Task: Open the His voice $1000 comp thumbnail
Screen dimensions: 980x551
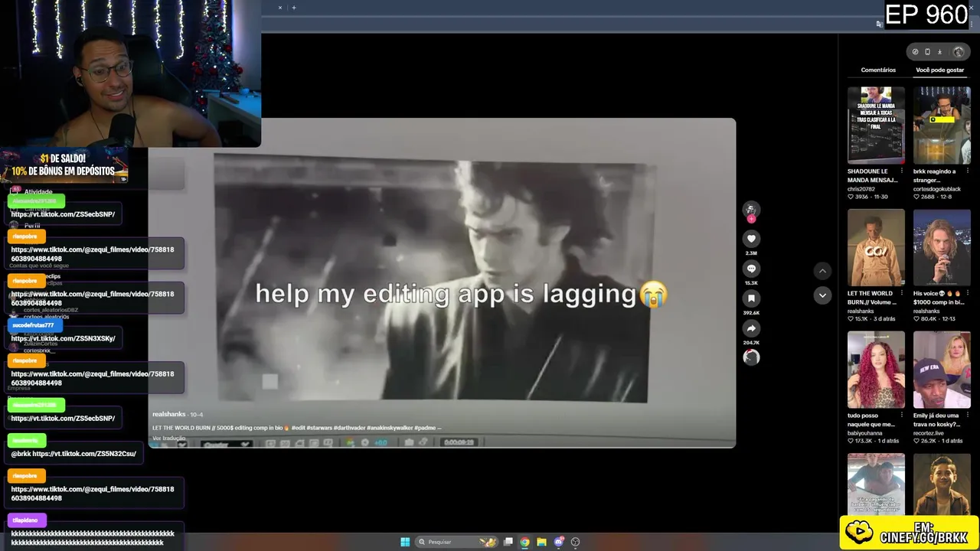Action: 942,247
